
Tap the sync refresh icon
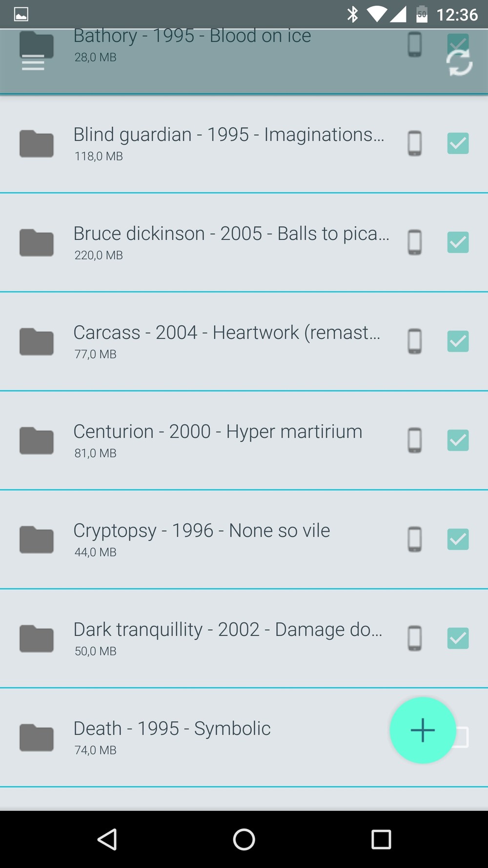(x=459, y=63)
